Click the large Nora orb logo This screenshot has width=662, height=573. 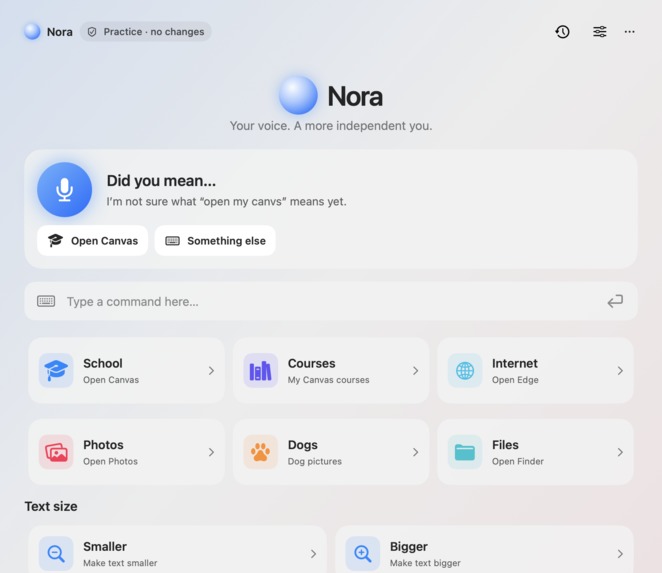click(x=298, y=95)
